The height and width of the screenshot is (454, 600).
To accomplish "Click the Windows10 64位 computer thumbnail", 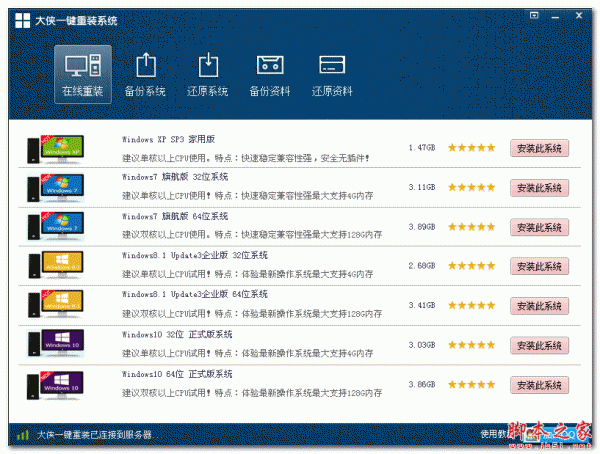I will tap(55, 385).
